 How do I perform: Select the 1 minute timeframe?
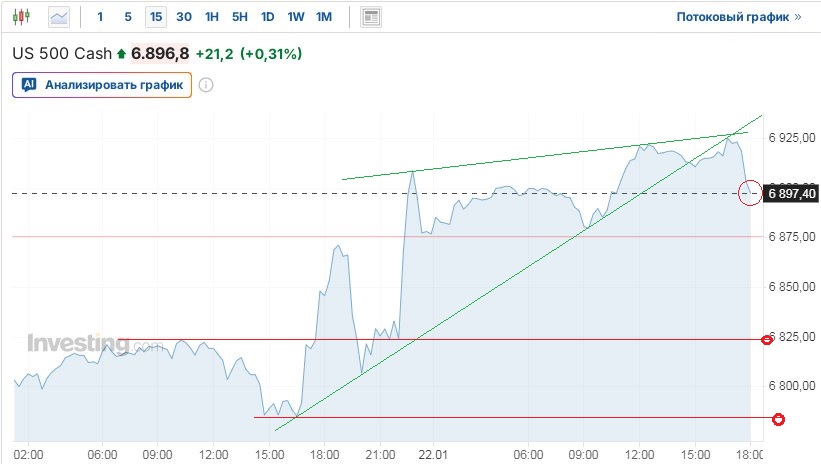point(100,17)
